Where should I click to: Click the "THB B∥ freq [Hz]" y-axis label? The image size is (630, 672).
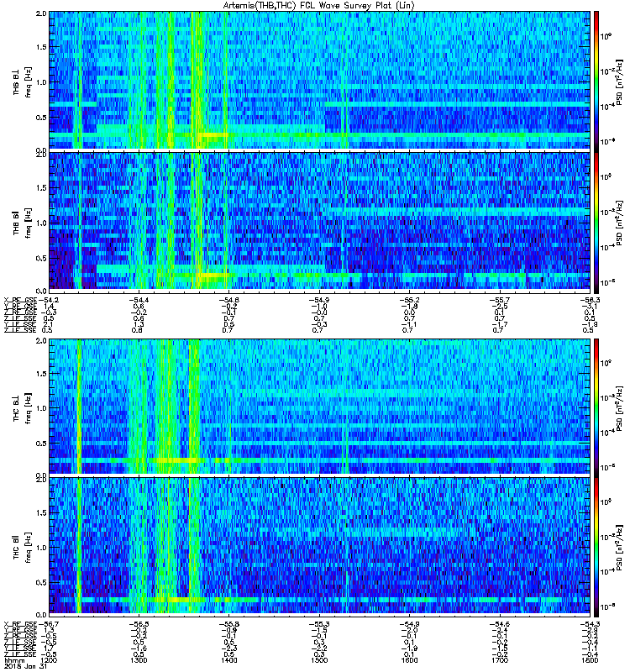click(22, 223)
